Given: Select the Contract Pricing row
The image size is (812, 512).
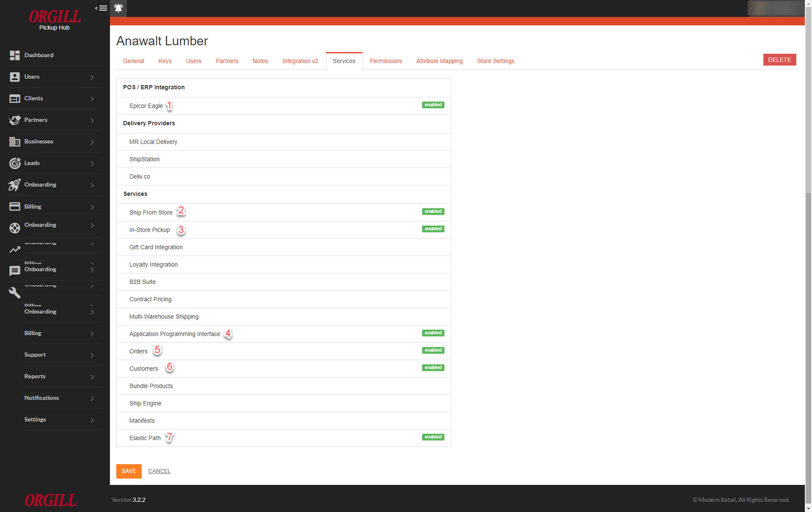Looking at the screenshot, I should click(x=284, y=299).
